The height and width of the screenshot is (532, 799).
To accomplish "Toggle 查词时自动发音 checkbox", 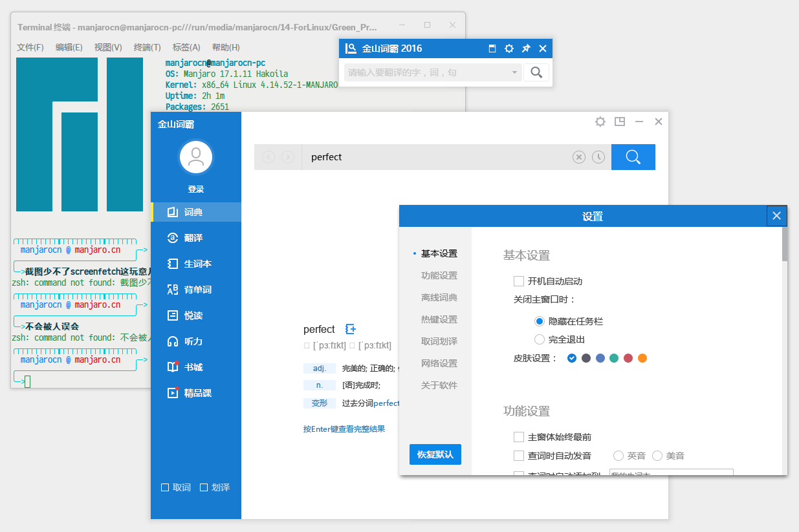I will [518, 456].
